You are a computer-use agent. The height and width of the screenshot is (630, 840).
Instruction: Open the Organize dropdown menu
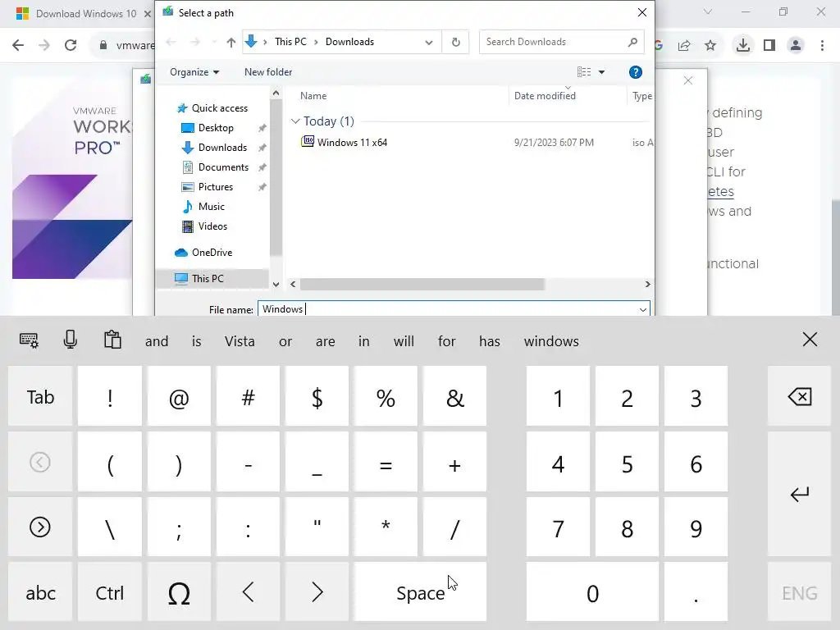[x=194, y=72]
